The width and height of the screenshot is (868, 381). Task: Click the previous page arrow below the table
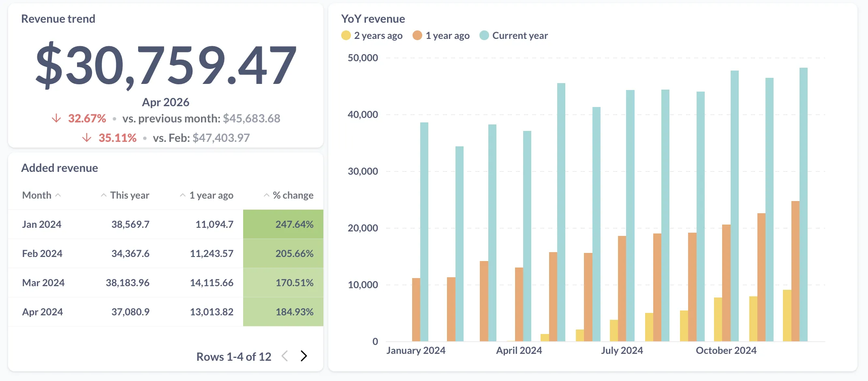tap(284, 356)
